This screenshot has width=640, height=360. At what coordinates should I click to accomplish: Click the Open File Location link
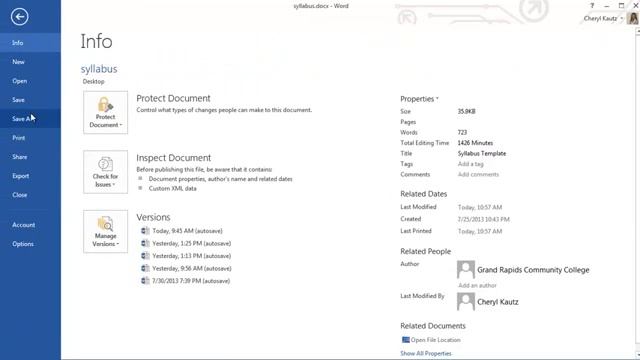[x=431, y=340]
